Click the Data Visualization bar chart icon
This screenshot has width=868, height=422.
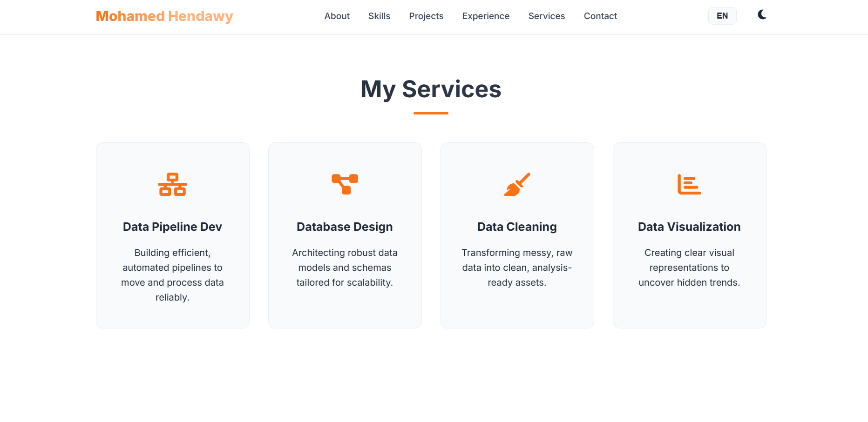click(x=689, y=184)
